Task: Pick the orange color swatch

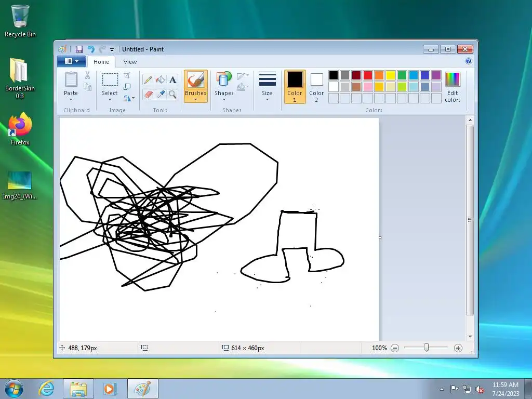Action: pos(379,75)
